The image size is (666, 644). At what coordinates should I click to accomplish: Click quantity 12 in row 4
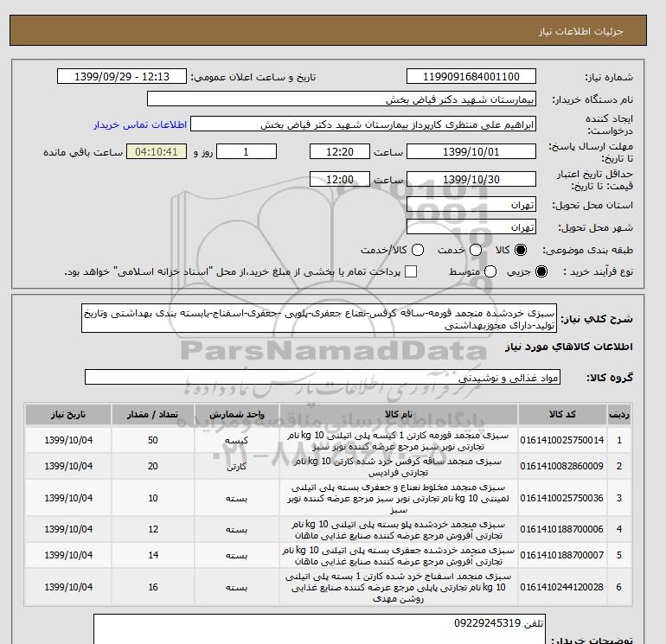click(x=153, y=529)
